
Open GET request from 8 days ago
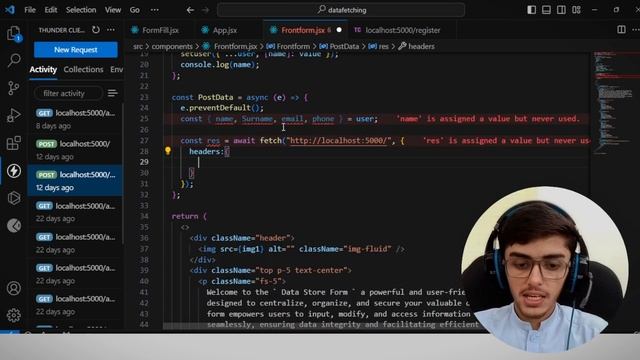pos(75,119)
